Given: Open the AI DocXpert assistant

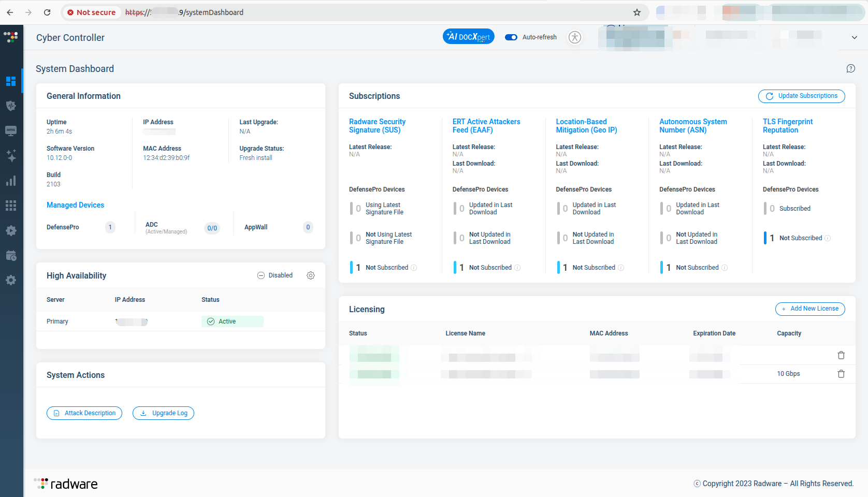Looking at the screenshot, I should tap(468, 37).
